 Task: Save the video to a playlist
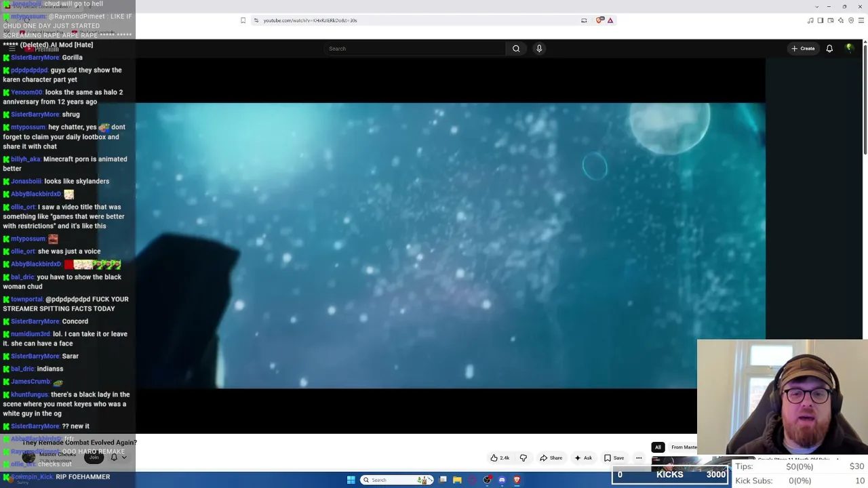(614, 458)
